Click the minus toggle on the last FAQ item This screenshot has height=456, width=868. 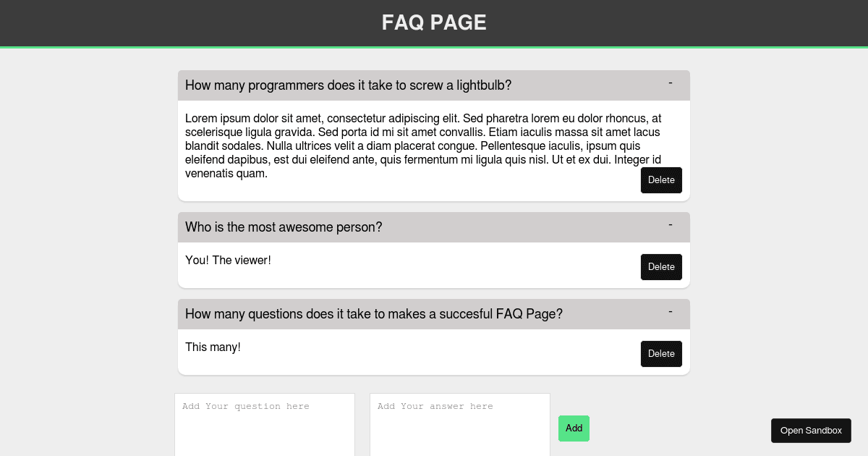(x=671, y=311)
